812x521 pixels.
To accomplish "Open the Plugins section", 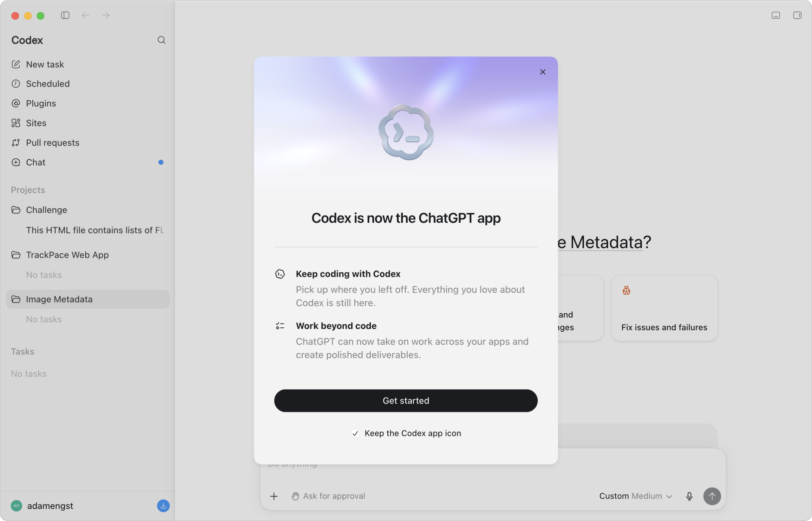I will coord(88,103).
